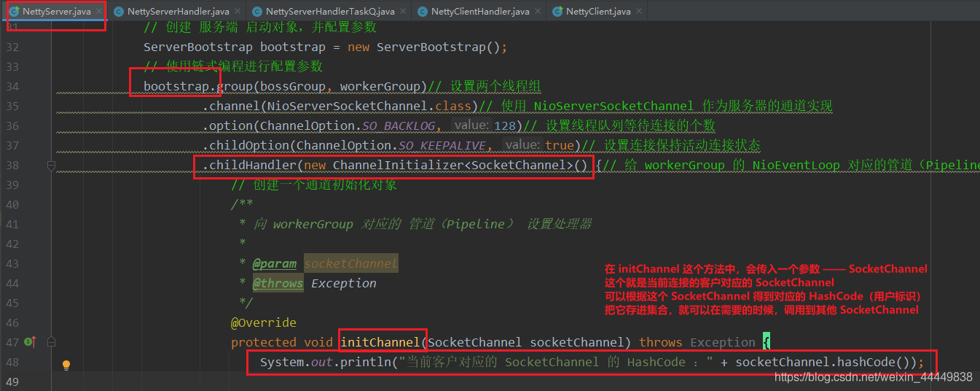Click the Javadoc word Exception on line 44
This screenshot has width=980, height=391.
344,284
